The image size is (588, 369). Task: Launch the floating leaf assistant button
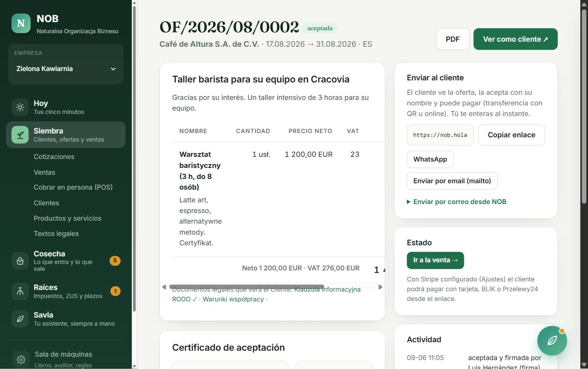point(552,341)
